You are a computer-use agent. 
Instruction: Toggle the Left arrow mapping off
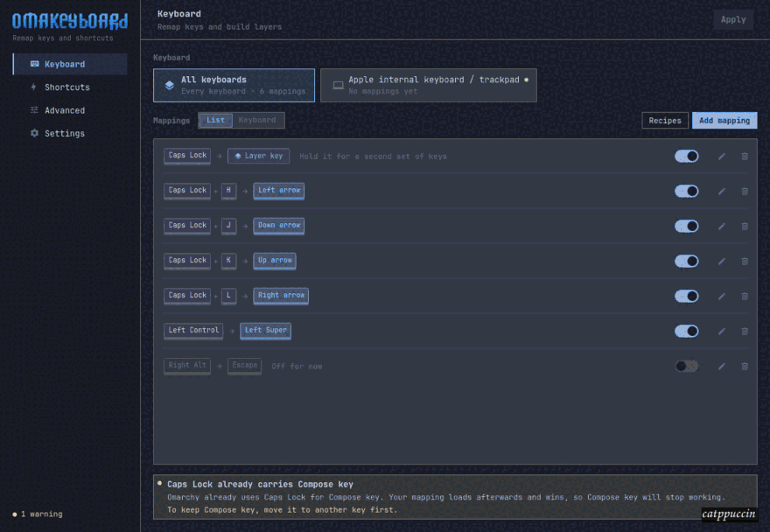point(686,191)
